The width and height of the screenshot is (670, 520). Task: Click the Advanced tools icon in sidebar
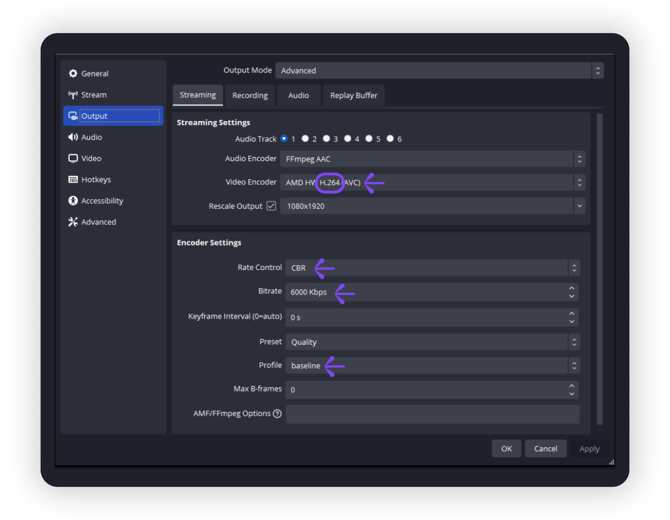click(73, 222)
